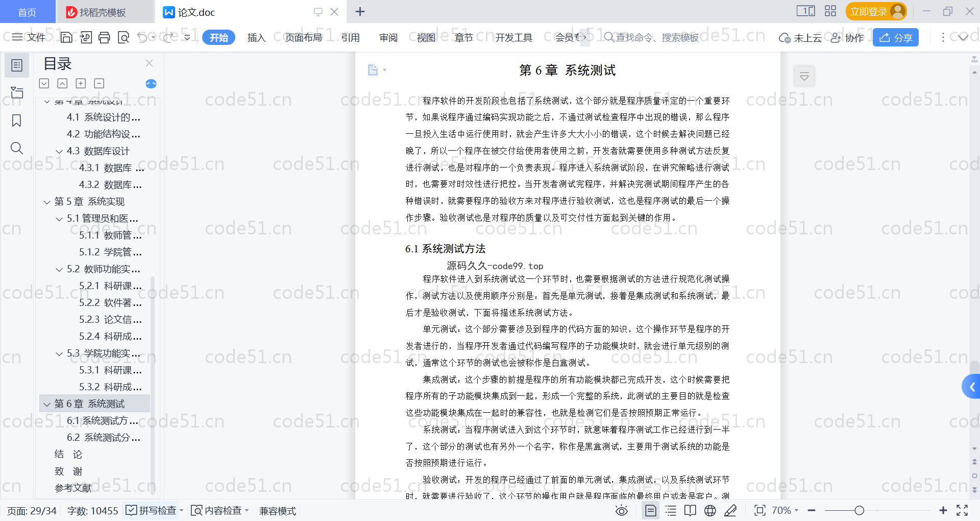Open a new tab with the plus button
The image size is (980, 521).
(360, 12)
